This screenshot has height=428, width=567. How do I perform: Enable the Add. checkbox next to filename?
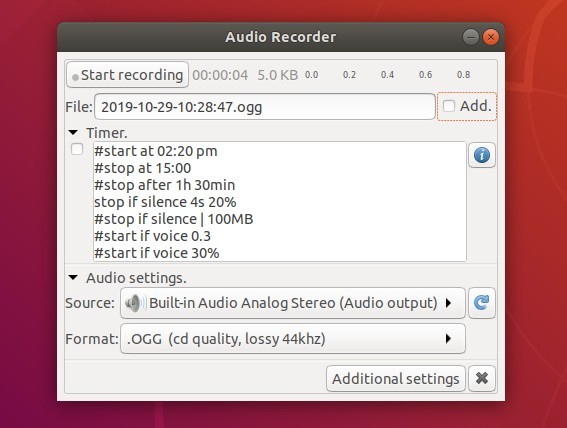(449, 106)
